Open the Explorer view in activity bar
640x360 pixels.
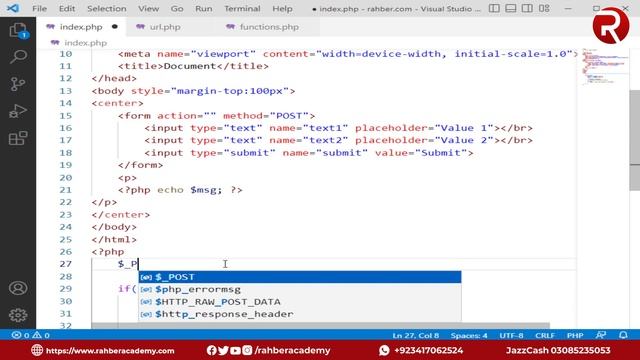pyautogui.click(x=18, y=31)
